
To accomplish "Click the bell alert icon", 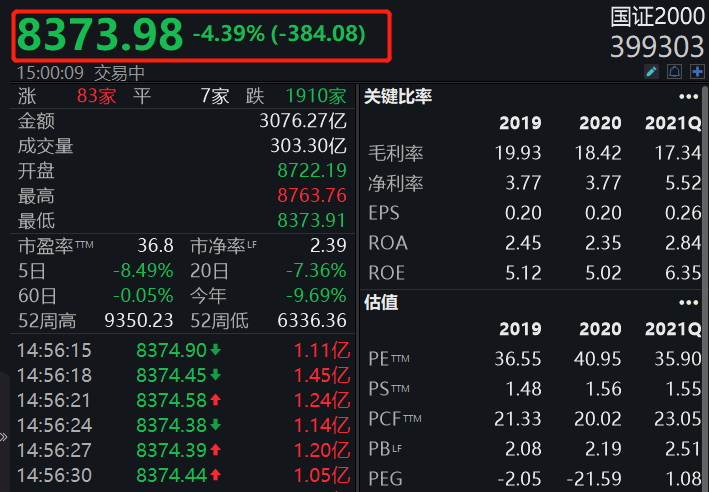I will point(674,71).
